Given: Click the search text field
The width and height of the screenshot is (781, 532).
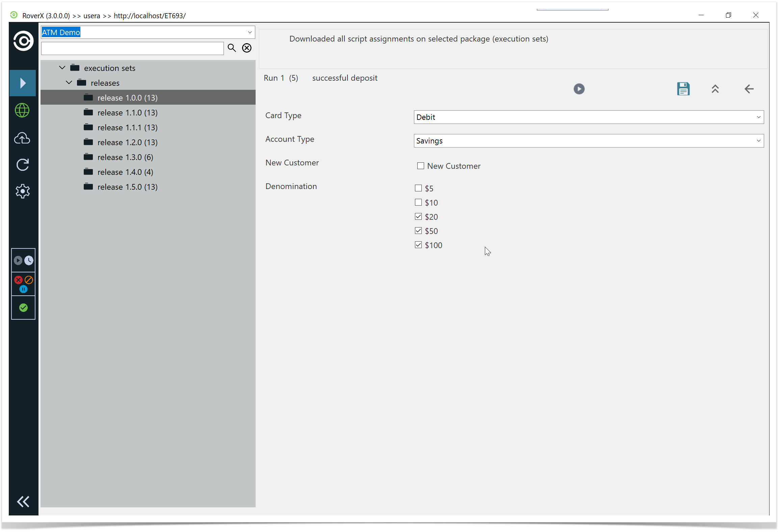Looking at the screenshot, I should coord(132,48).
